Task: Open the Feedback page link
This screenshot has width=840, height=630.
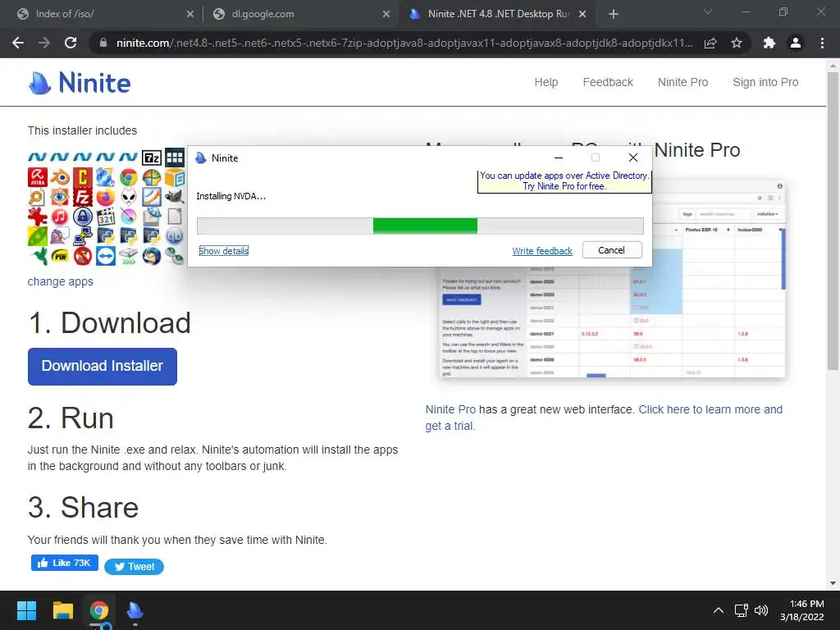Action: (x=608, y=83)
